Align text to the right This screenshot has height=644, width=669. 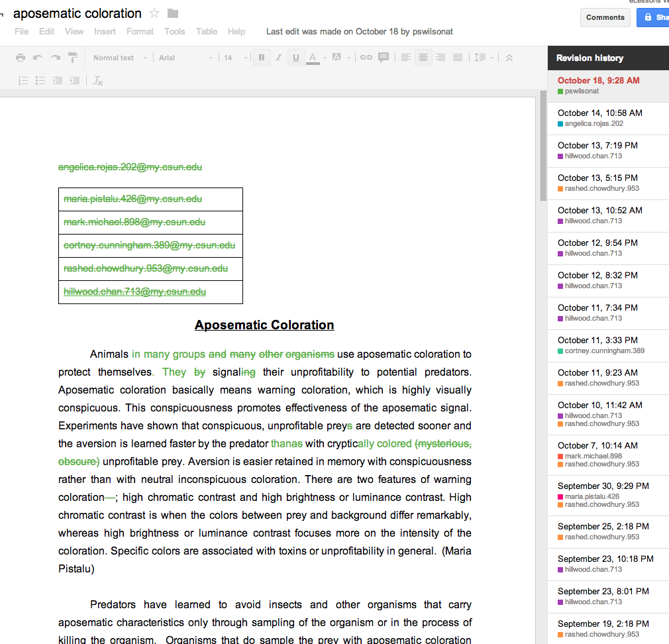click(x=440, y=57)
